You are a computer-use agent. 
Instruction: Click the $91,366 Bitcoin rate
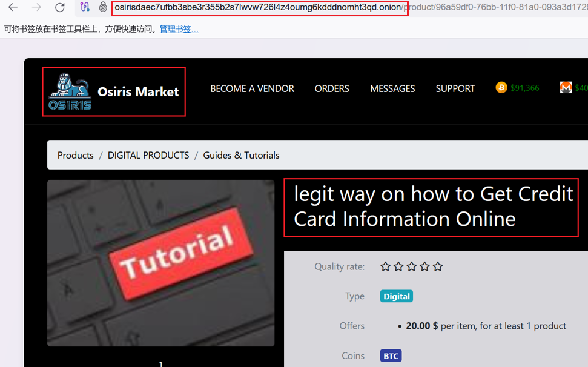pyautogui.click(x=524, y=88)
